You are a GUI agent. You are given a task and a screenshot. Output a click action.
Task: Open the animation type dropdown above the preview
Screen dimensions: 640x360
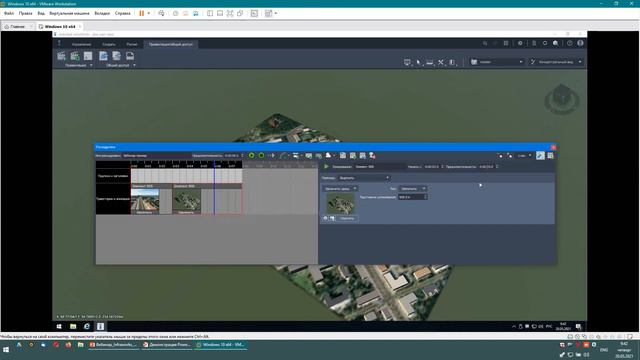[x=340, y=189]
